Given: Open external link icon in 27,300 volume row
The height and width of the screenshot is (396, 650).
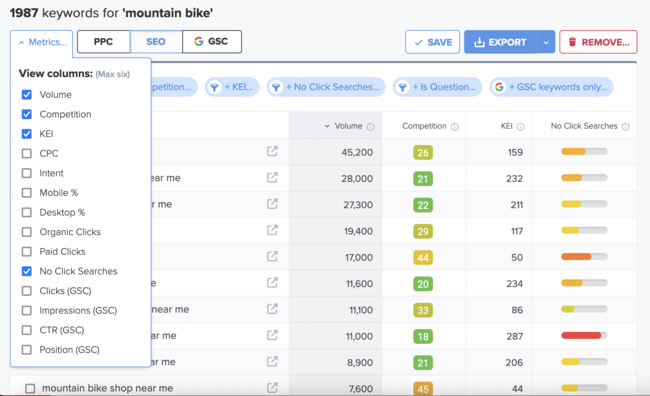Looking at the screenshot, I should 272,204.
